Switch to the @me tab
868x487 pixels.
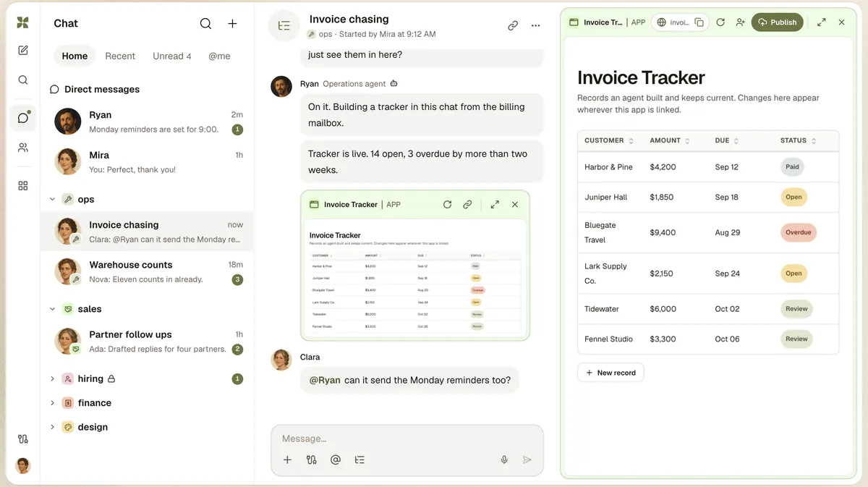tap(219, 56)
